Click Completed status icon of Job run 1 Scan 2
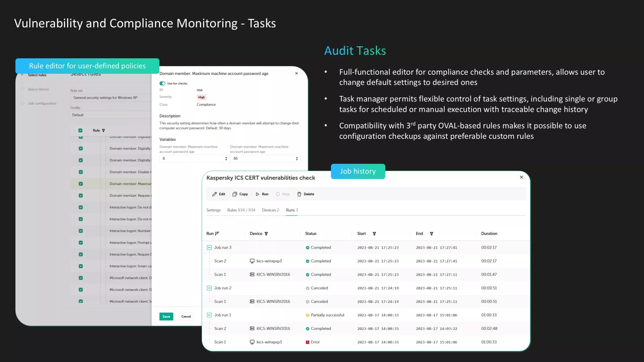644x362 pixels. tap(307, 329)
